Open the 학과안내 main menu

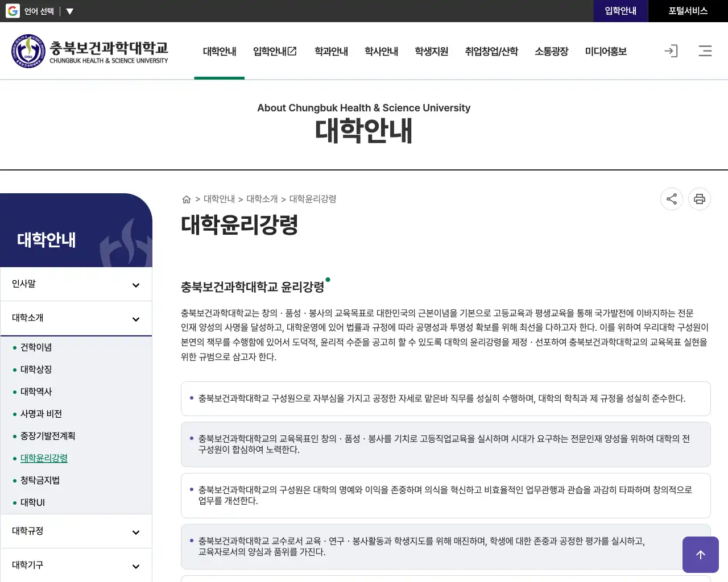[331, 51]
